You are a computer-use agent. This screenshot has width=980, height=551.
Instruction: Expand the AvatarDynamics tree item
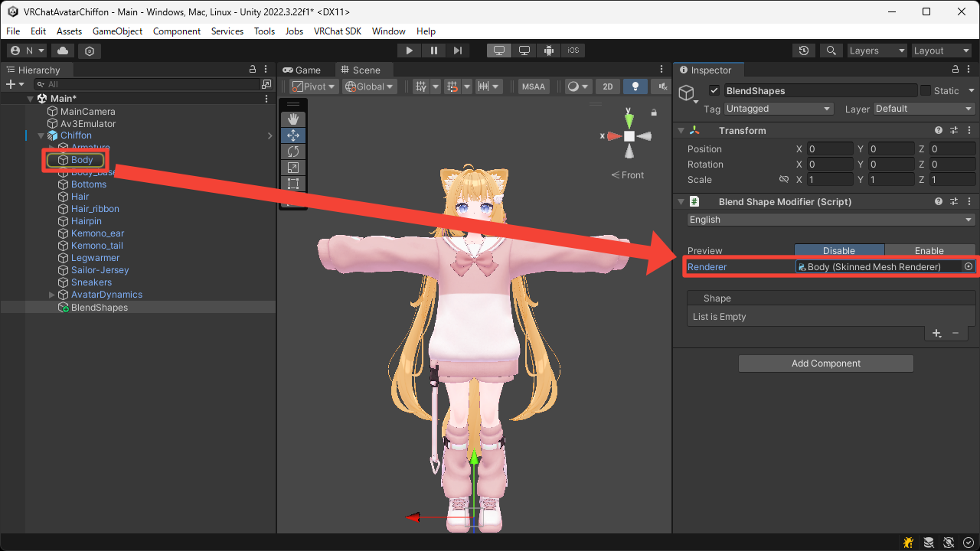[x=52, y=295]
